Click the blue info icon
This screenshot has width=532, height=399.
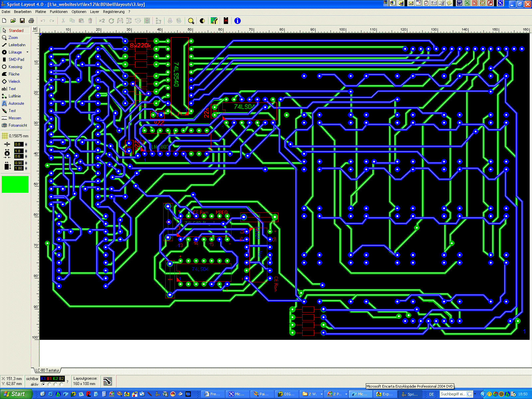[237, 21]
